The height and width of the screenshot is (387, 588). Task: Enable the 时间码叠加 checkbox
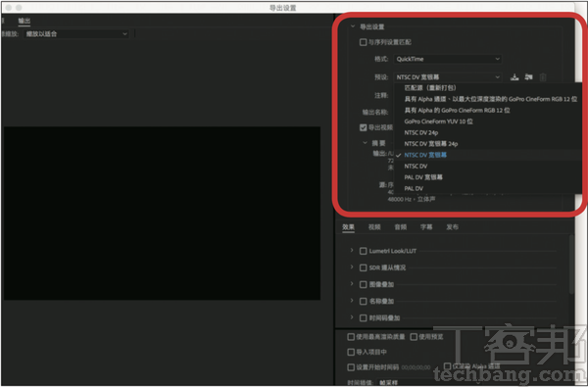363,318
